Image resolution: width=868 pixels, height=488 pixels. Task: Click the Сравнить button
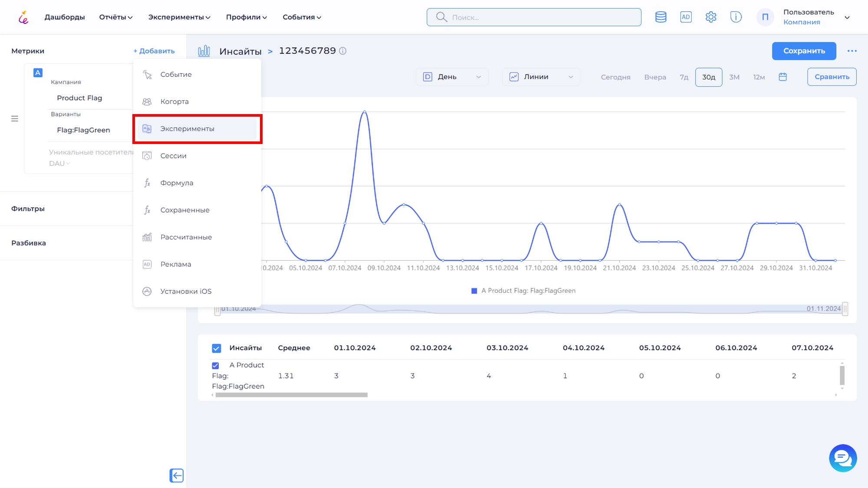pos(831,76)
